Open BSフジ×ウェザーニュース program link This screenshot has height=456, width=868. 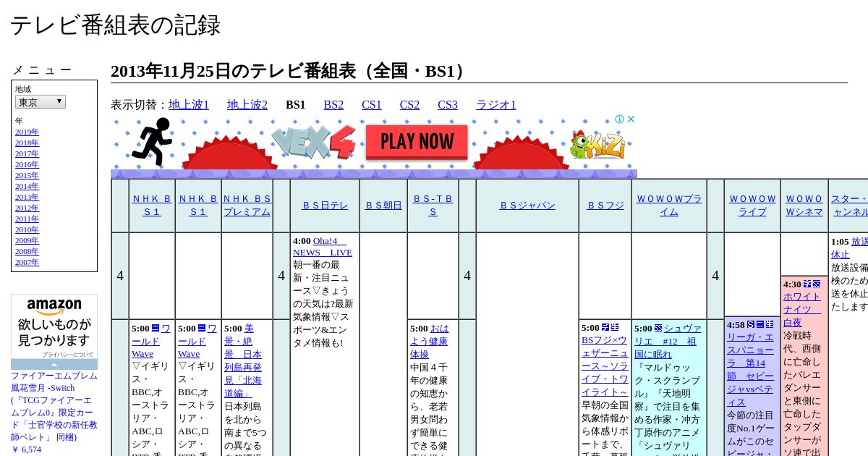click(605, 366)
